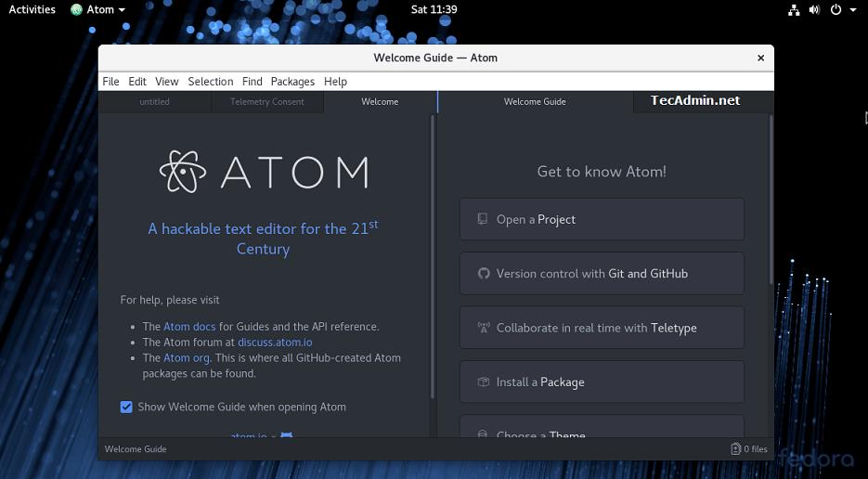Switch to the untitled tab
This screenshot has height=479, width=868.
154,102
